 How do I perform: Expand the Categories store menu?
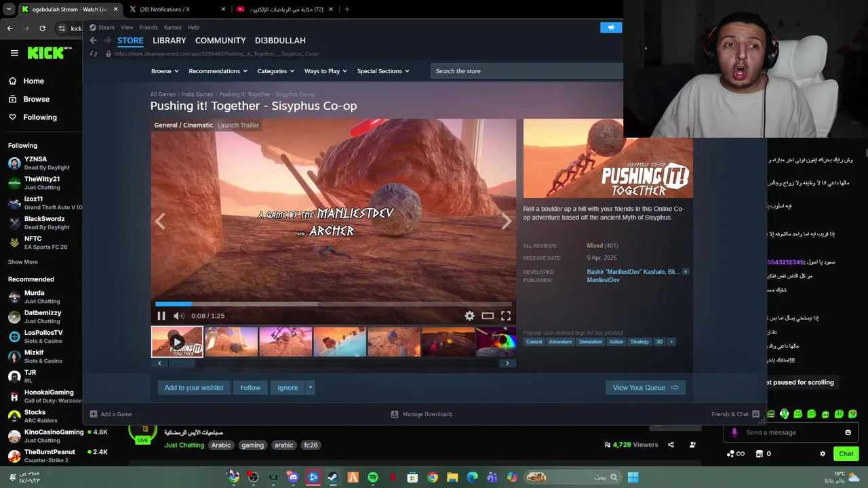pyautogui.click(x=275, y=71)
